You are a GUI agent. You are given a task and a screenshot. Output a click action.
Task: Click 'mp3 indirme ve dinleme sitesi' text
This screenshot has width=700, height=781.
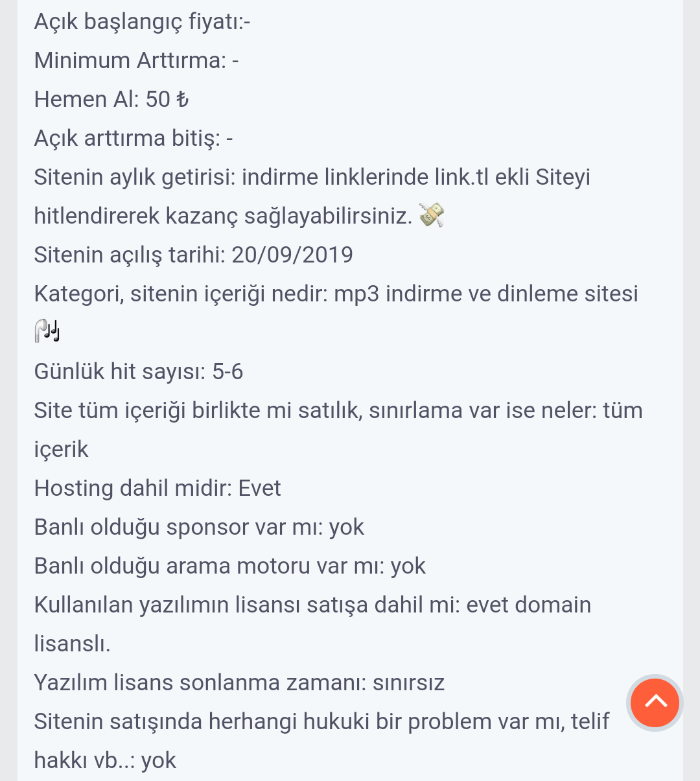[x=486, y=294]
